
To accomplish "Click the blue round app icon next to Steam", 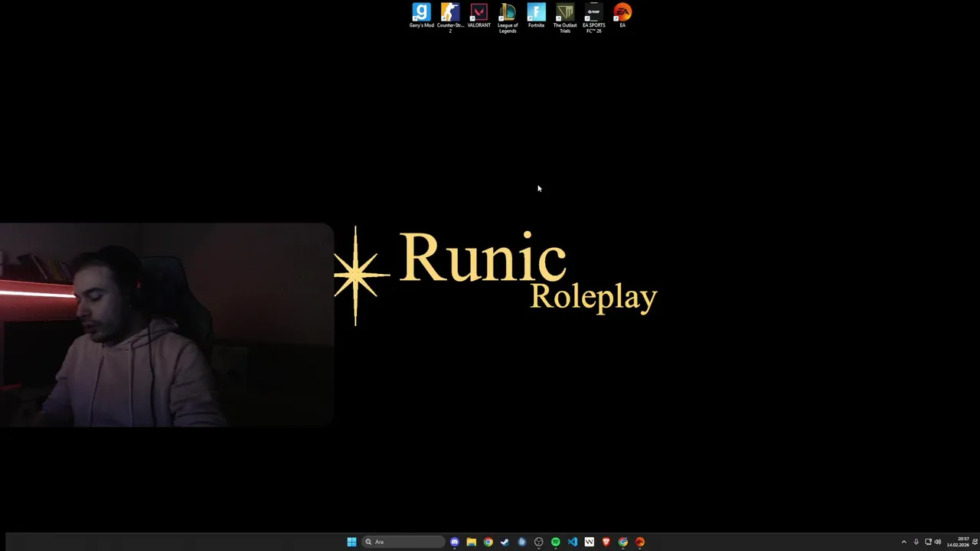I will [x=522, y=542].
